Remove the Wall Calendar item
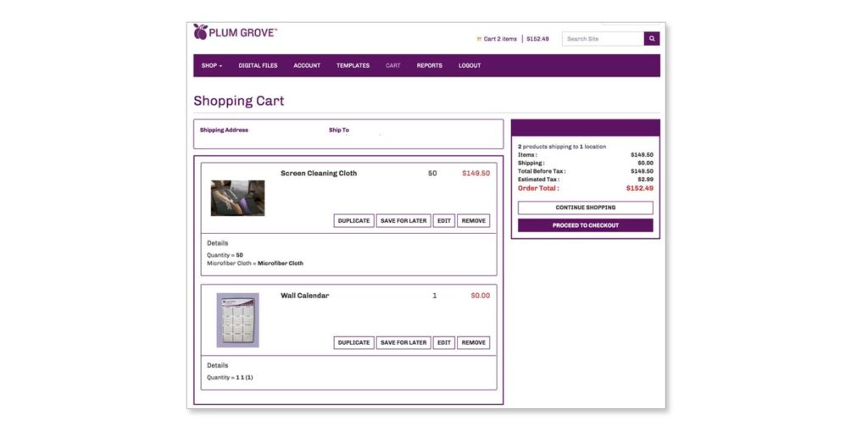 pos(473,343)
